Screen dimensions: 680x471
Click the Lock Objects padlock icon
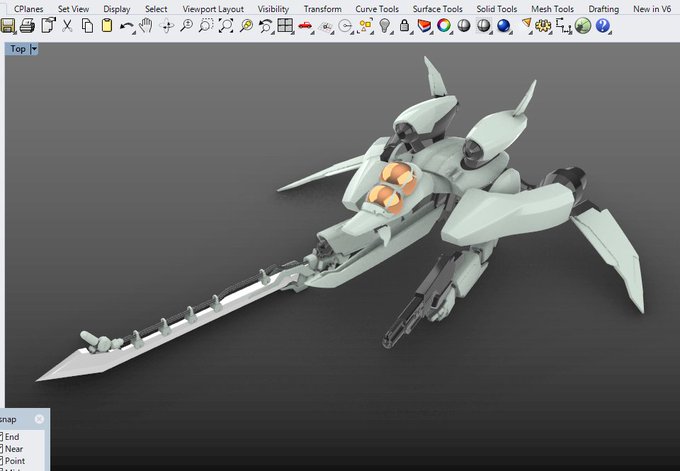(404, 26)
